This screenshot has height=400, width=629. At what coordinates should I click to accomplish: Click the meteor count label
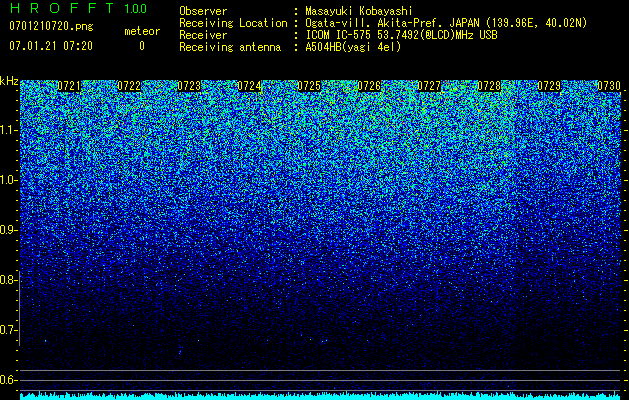click(142, 31)
